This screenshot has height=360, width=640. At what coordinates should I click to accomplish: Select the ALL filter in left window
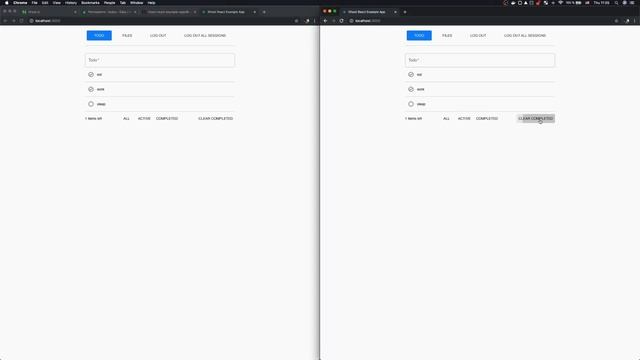tap(126, 118)
